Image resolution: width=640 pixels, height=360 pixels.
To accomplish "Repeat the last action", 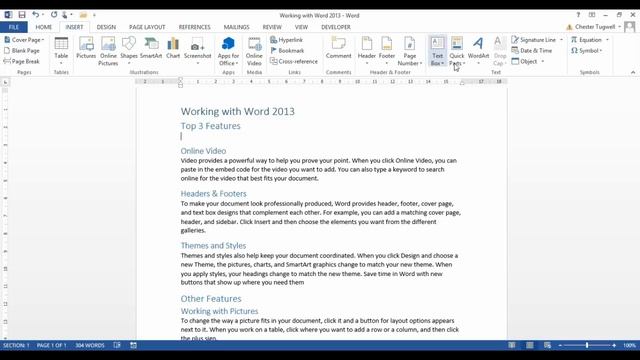I will tap(54, 15).
